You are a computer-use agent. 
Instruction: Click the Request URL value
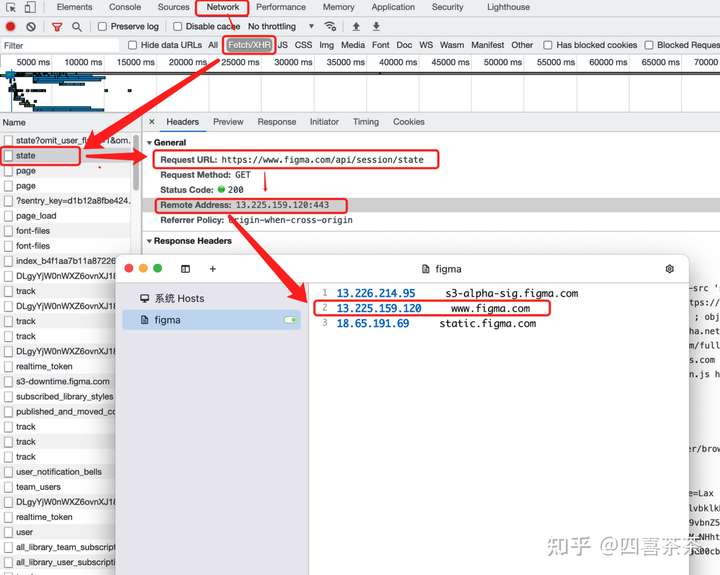click(322, 160)
